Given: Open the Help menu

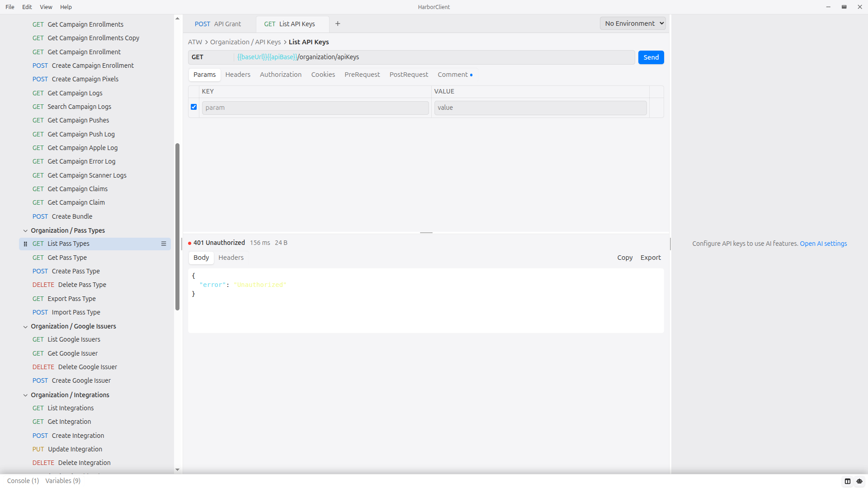Looking at the screenshot, I should pyautogui.click(x=66, y=7).
